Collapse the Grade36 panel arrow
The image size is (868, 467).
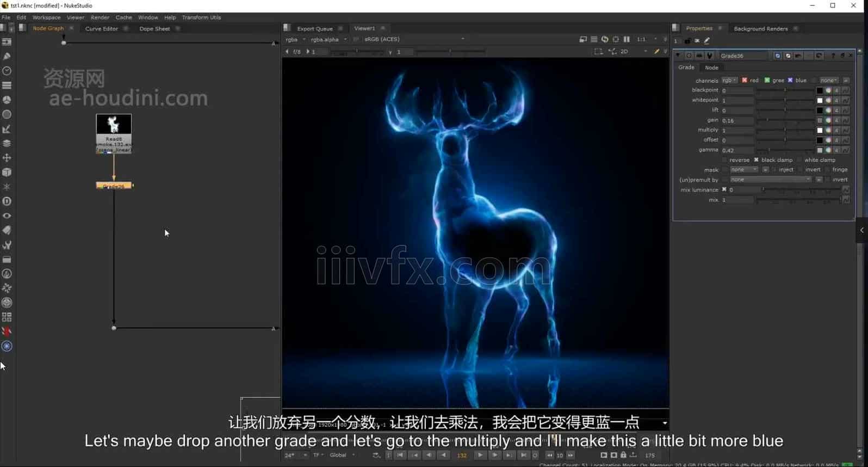678,56
